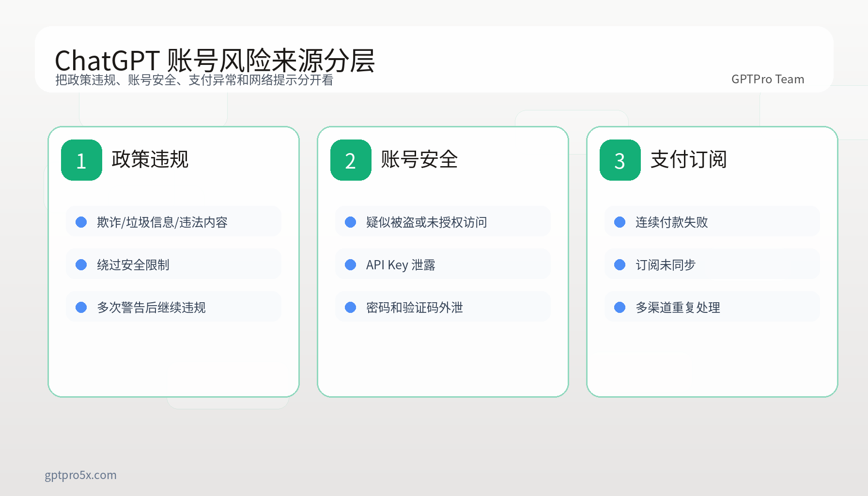Viewport: 868px width, 496px height.
Task: Click the blue dot beside 密码和验证码外泄
Action: coord(351,307)
